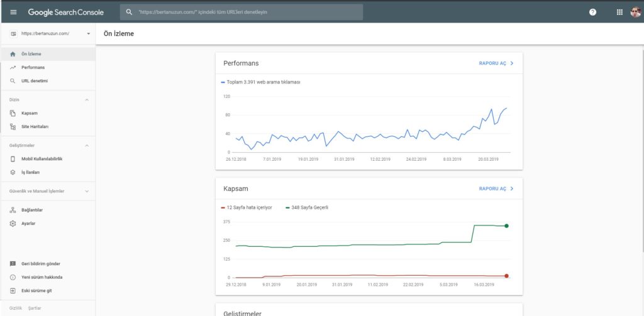The height and width of the screenshot is (316, 644).
Task: Collapse the Dizin section
Action: point(87,100)
